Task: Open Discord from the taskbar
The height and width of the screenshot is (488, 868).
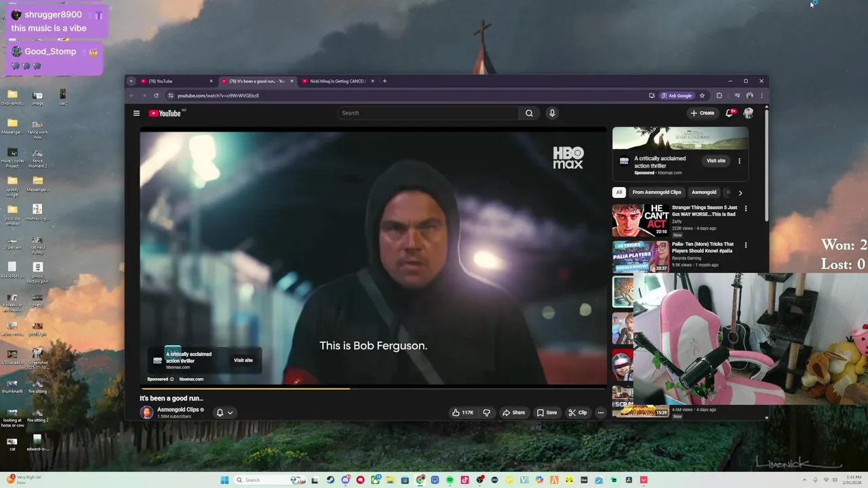Action: 345,480
